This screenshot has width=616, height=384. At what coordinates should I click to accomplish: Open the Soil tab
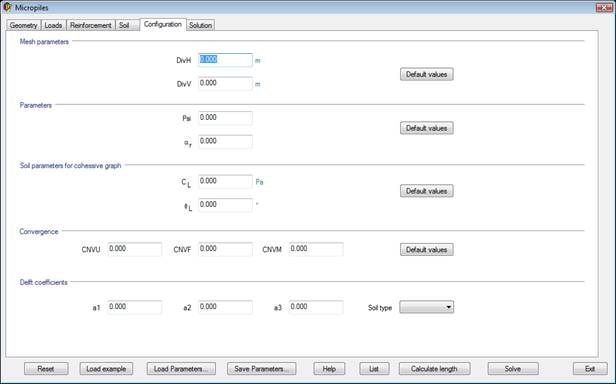click(124, 25)
